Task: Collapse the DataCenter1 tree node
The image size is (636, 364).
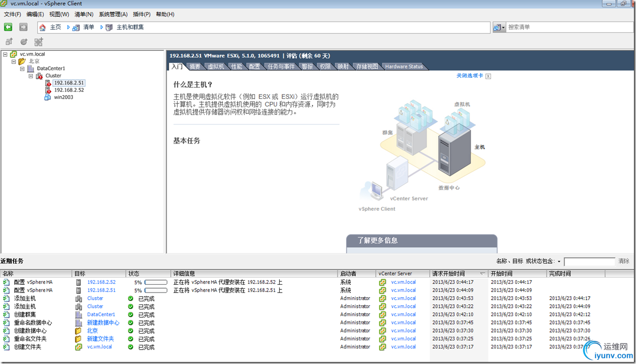Action: tap(22, 68)
